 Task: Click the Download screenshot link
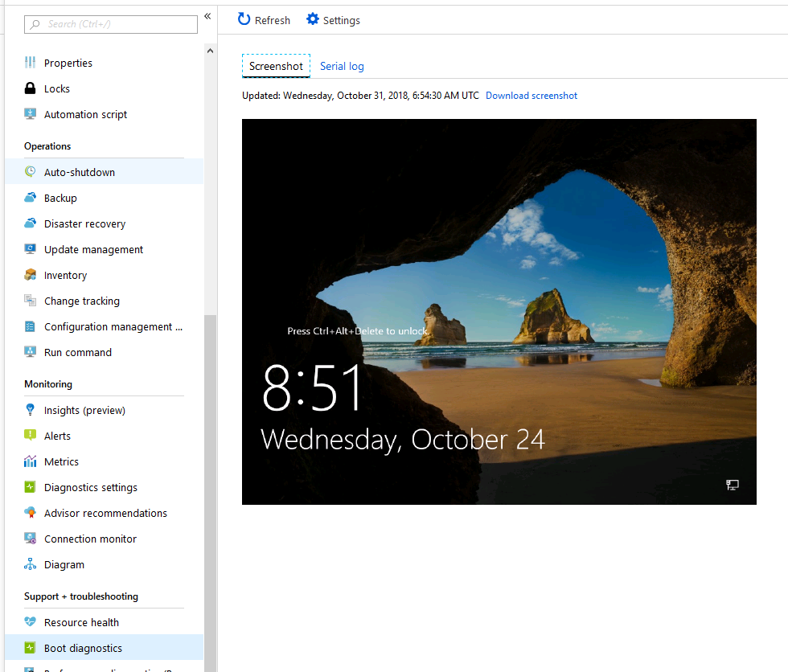(531, 95)
